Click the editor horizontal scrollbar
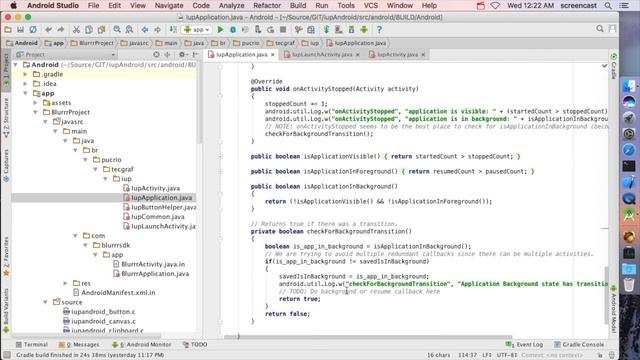 coord(368,337)
